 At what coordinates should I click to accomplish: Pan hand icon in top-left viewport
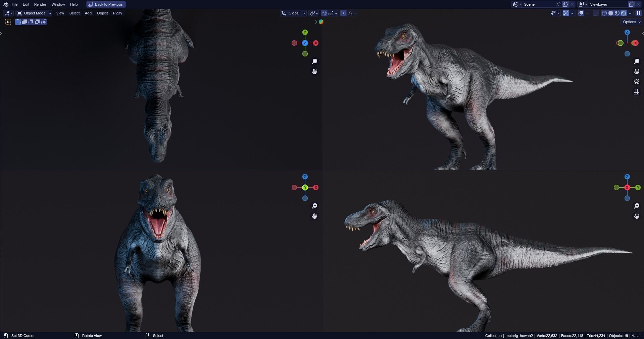(314, 72)
